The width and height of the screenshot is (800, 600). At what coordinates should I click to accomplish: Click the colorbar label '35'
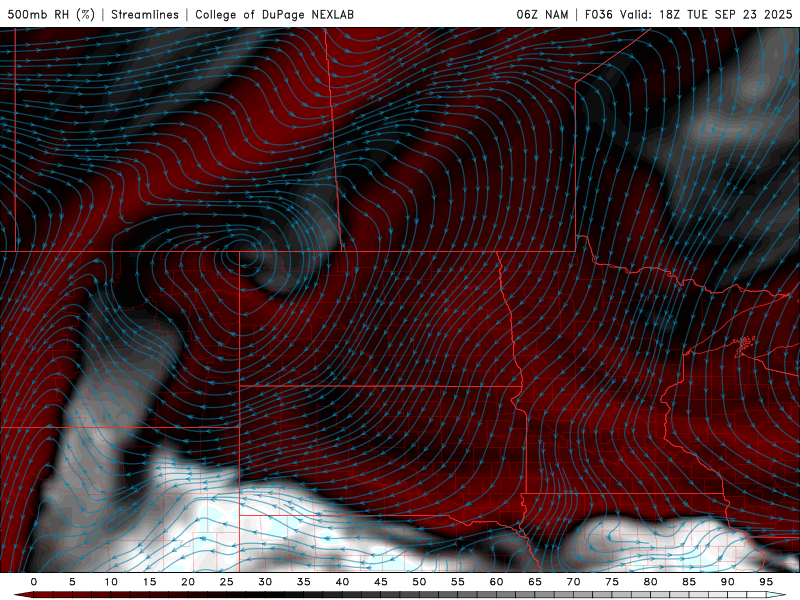(x=304, y=582)
